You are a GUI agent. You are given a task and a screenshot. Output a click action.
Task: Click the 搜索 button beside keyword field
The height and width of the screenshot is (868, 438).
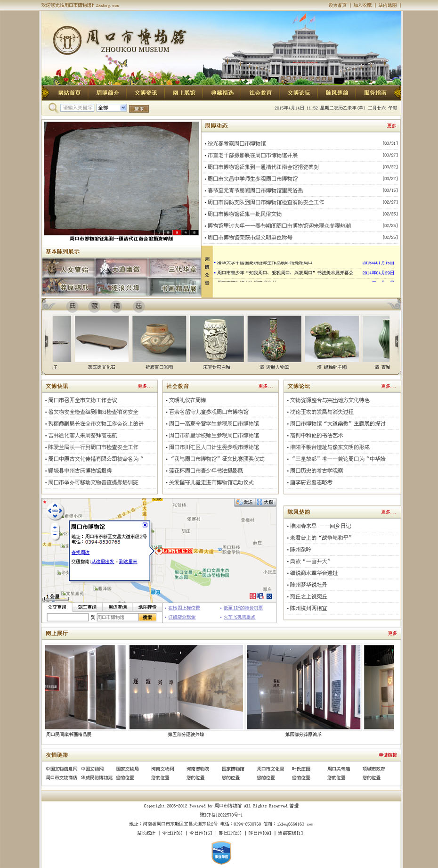pos(139,108)
